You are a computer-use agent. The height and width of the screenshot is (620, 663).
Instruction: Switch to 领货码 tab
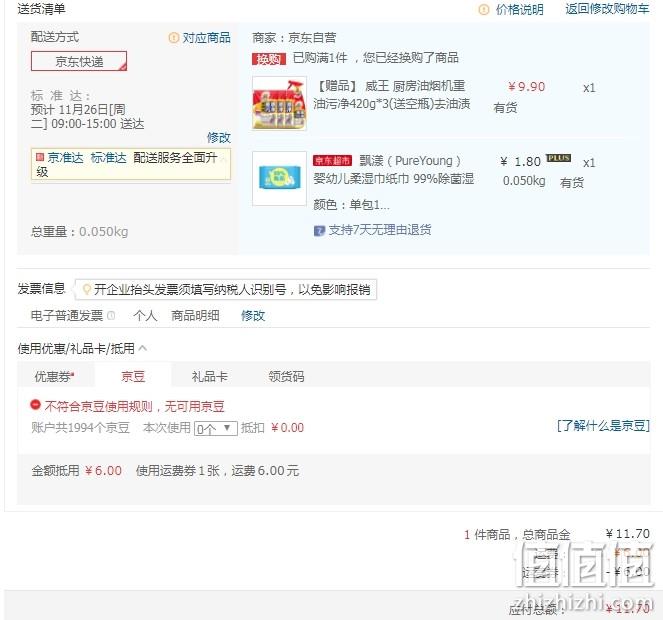coord(286,376)
